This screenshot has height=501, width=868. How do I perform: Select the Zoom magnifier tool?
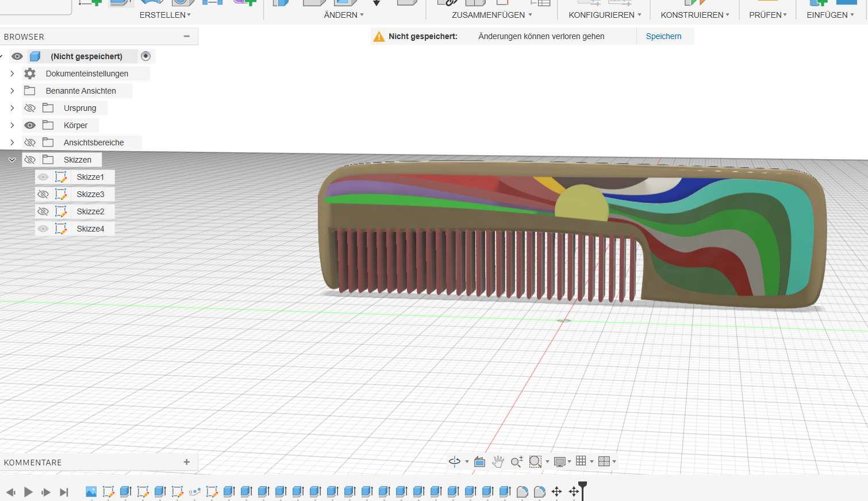click(516, 461)
